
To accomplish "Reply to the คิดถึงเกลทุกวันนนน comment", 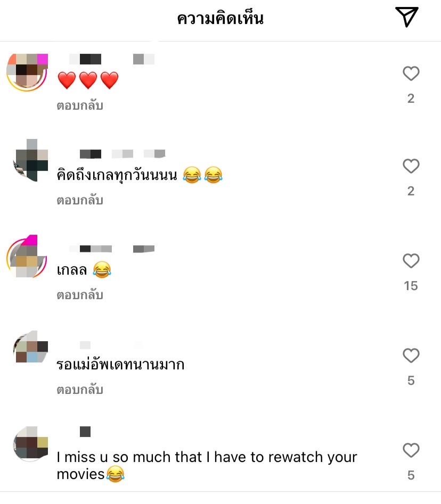I will 80,200.
